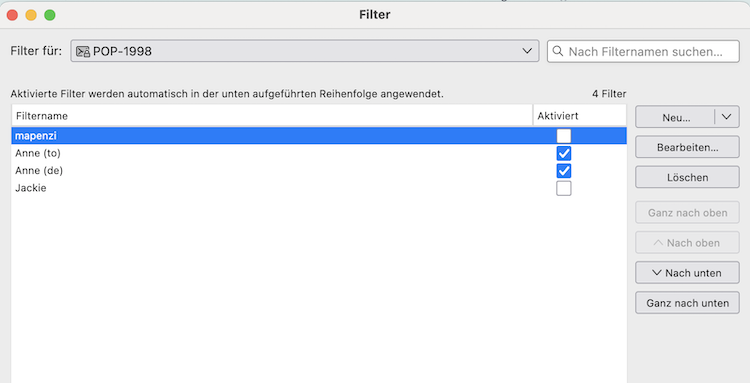Click the search magnifier icon
The width and height of the screenshot is (750, 383).
coord(558,51)
